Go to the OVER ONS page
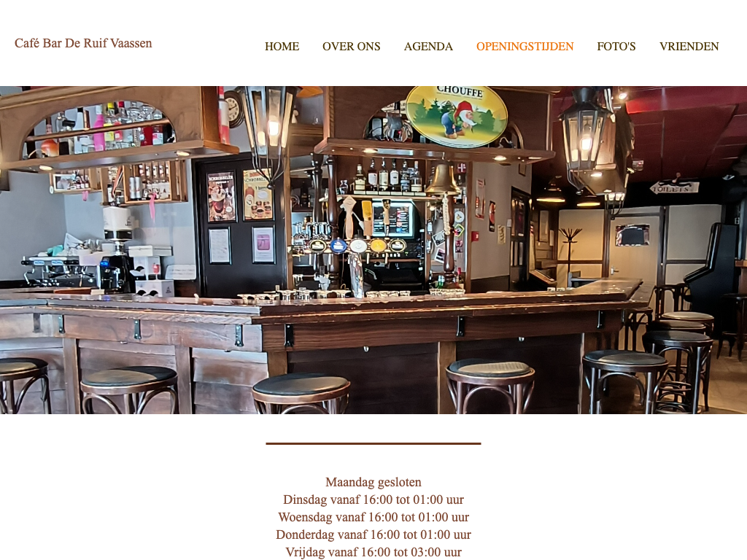The image size is (747, 560). 351,46
